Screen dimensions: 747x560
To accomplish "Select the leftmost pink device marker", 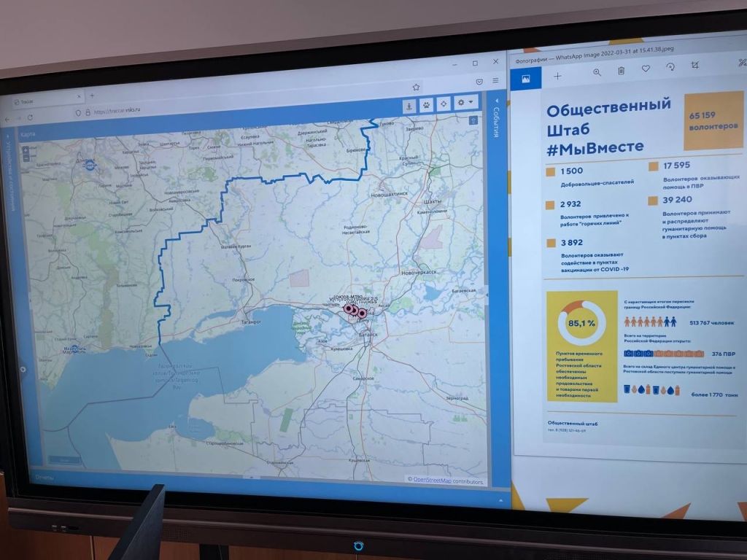I will pos(349,308).
